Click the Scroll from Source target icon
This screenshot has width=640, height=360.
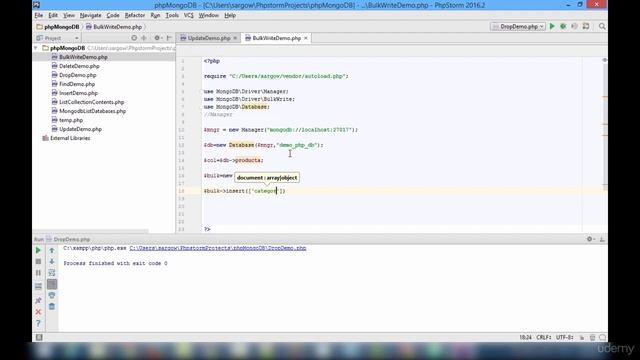coord(134,38)
